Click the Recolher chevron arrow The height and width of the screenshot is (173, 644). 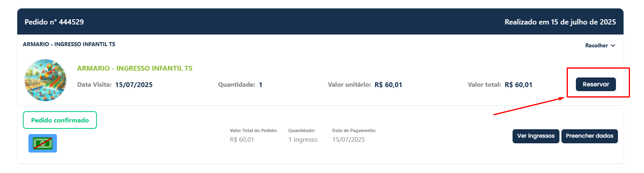(613, 46)
